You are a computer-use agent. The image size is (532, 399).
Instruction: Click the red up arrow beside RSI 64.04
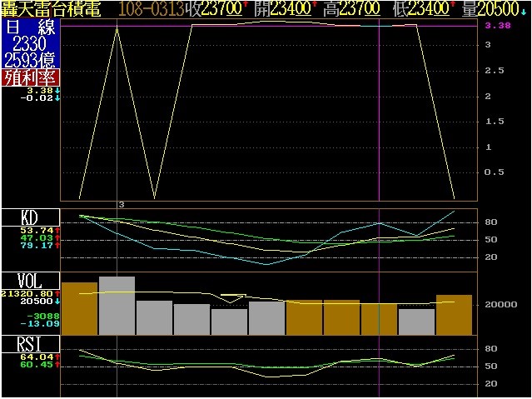[57, 357]
